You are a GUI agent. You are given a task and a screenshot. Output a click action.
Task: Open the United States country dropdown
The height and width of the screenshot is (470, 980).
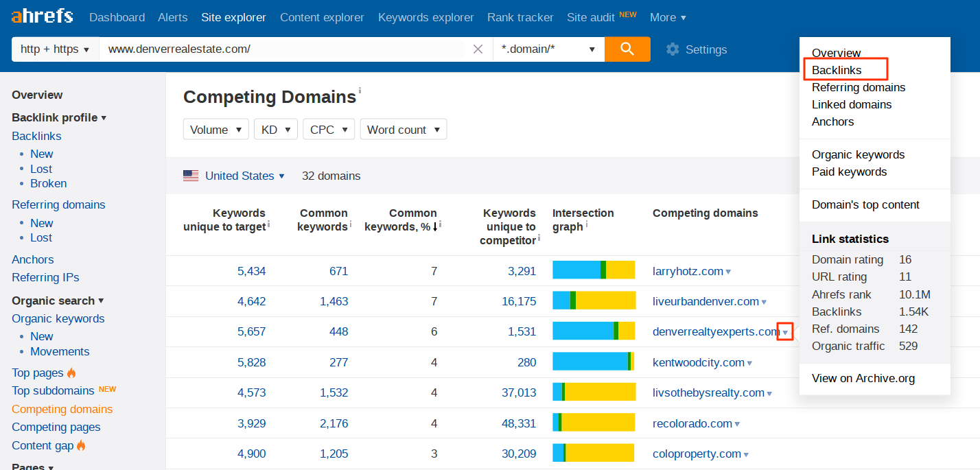click(x=244, y=176)
